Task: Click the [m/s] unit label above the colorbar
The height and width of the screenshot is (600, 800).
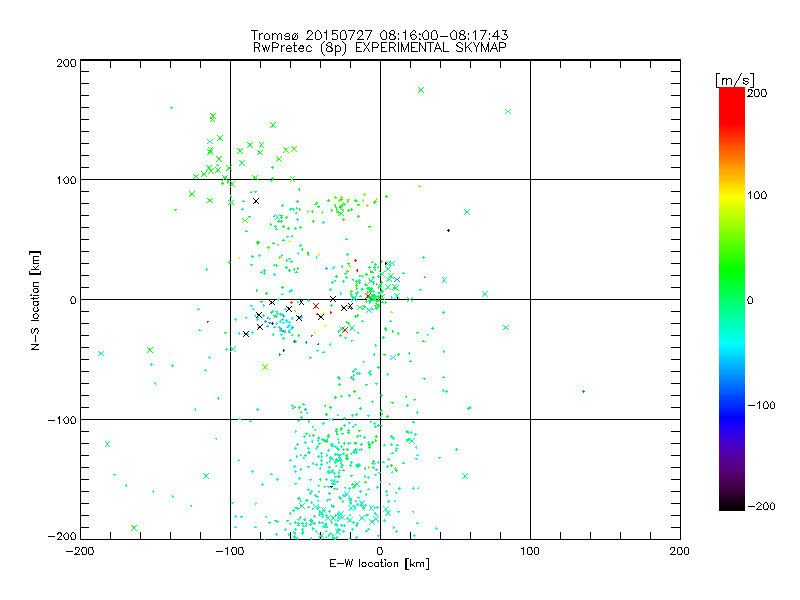Action: [x=733, y=79]
